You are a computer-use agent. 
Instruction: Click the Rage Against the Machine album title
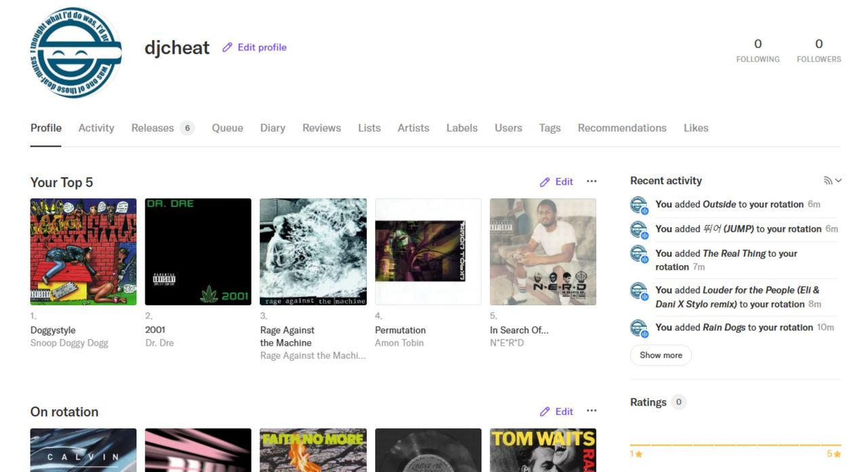288,336
